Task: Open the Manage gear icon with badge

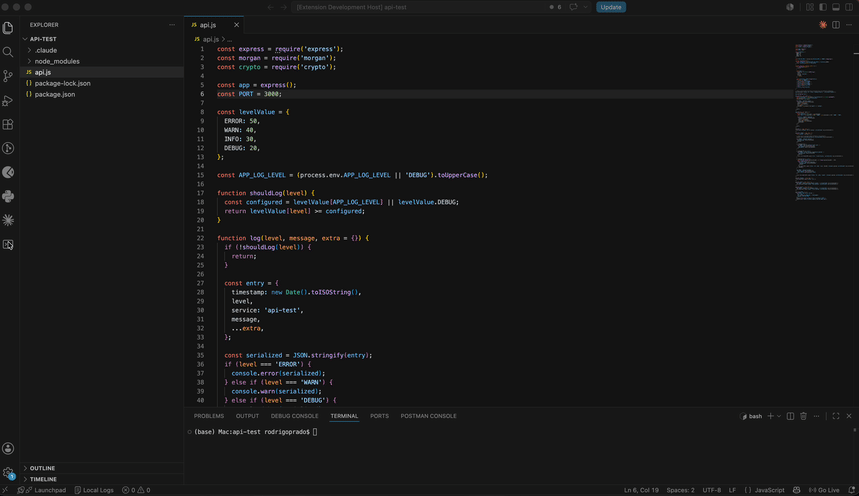Action: tap(8, 472)
